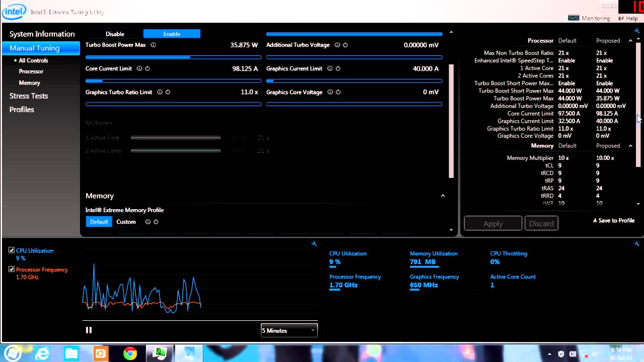Show hidden system tray icons

(x=549, y=354)
